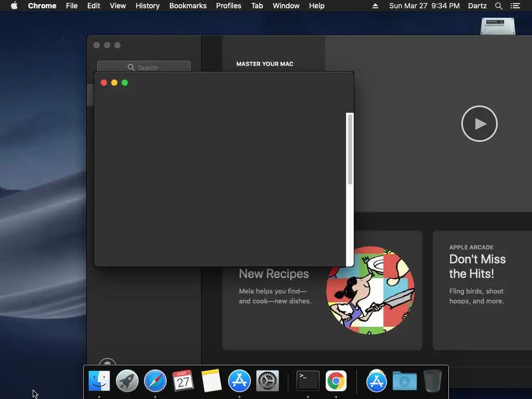The width and height of the screenshot is (532, 399).
Task: Open the Window menu
Action: (x=286, y=6)
